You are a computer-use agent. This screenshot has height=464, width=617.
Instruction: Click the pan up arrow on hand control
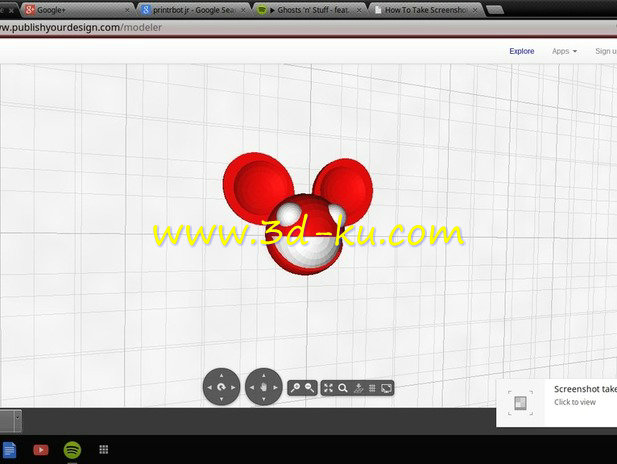[x=264, y=375]
